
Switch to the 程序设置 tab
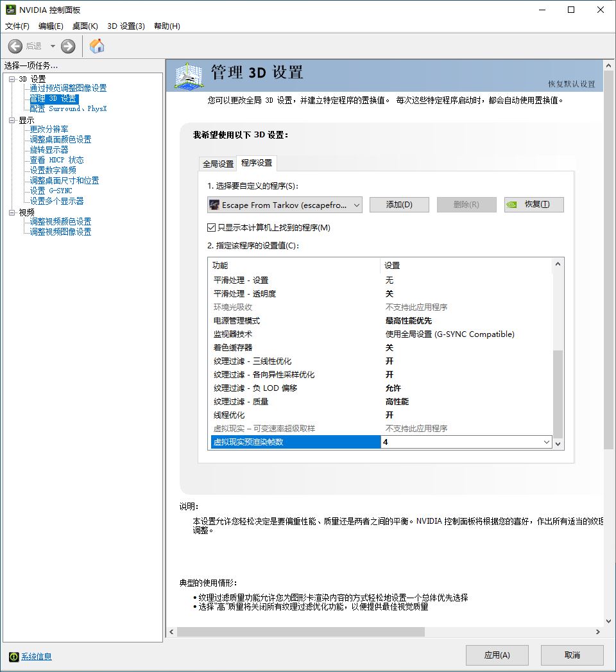click(257, 163)
